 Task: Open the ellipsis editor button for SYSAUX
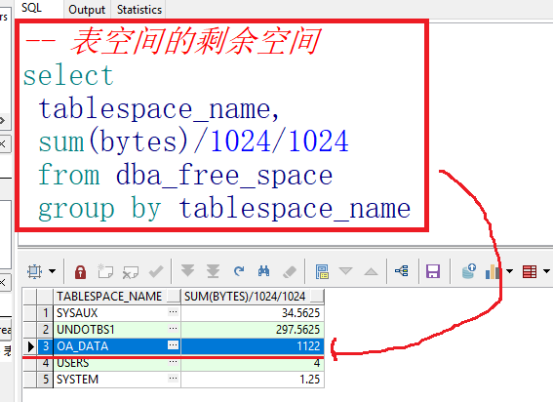pyautogui.click(x=173, y=312)
